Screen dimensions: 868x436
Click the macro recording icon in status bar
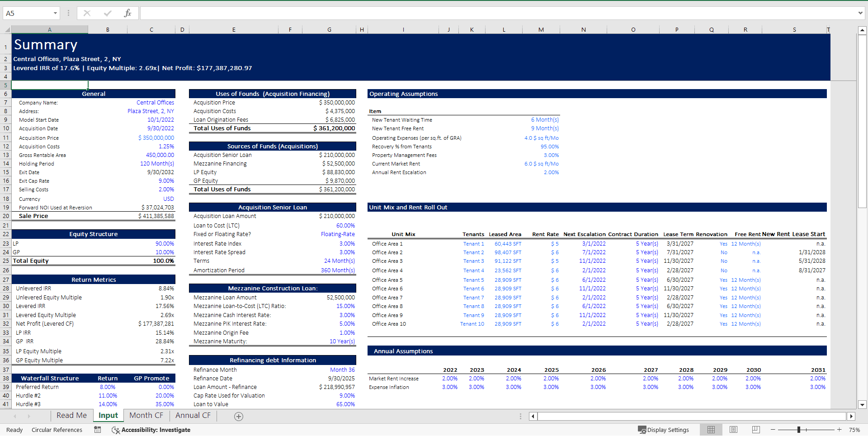pos(97,430)
